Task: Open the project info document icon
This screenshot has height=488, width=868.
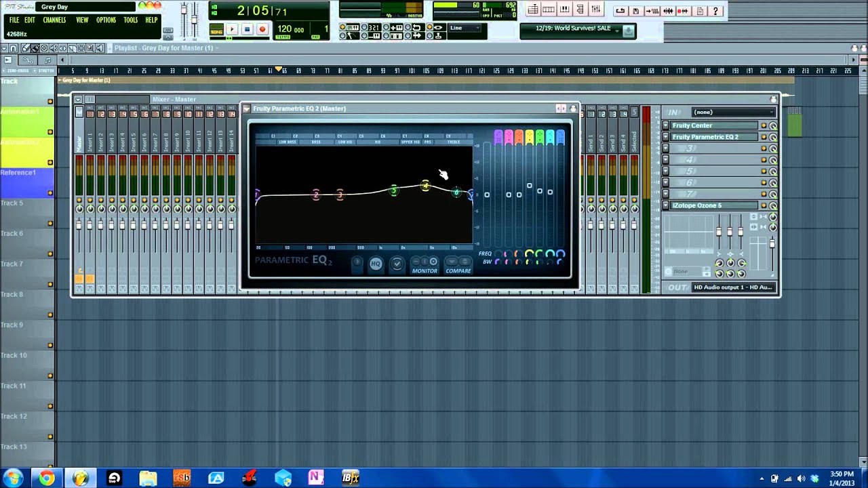Action: pos(700,11)
